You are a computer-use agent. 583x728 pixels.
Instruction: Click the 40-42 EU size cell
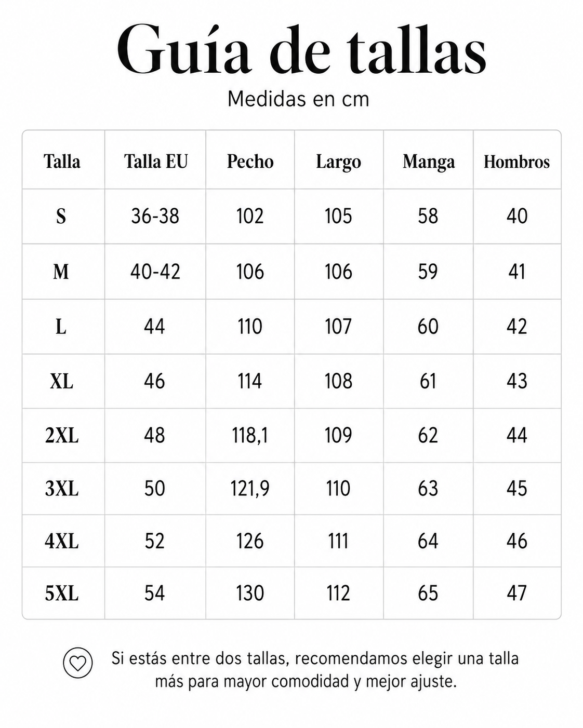[155, 272]
